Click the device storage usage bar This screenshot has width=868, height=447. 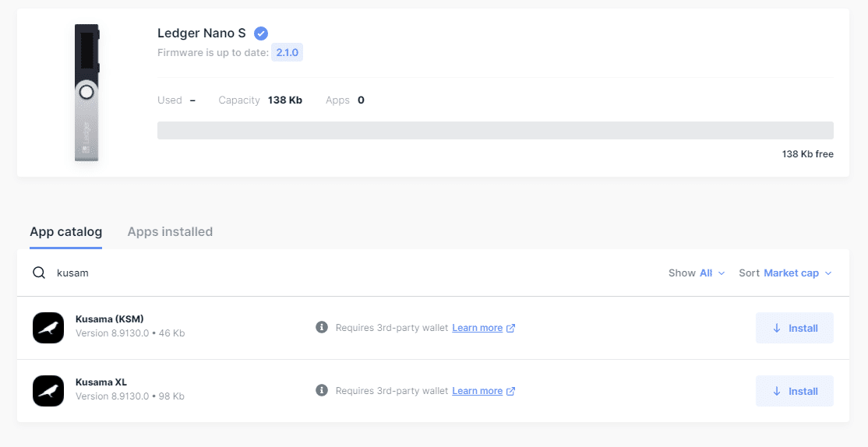(495, 130)
